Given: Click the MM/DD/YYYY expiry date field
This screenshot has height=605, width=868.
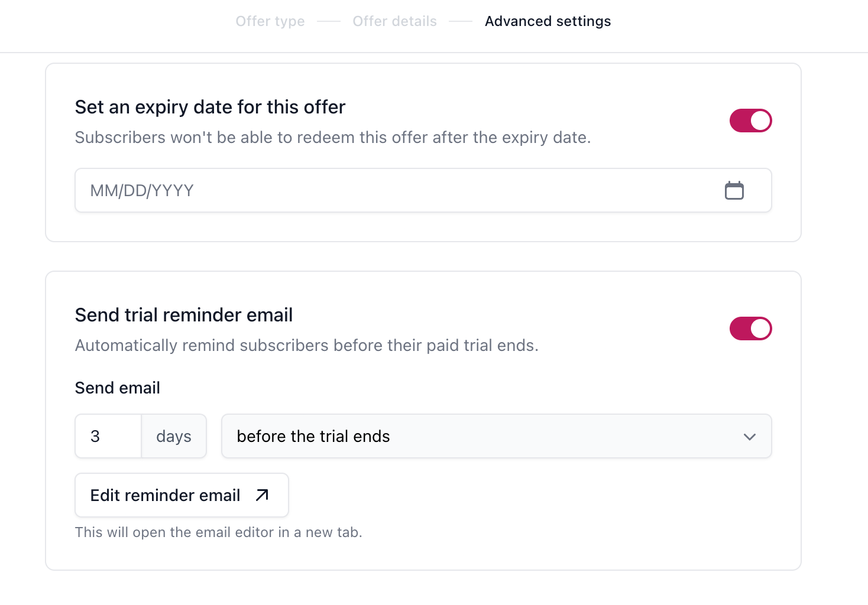Looking at the screenshot, I should pyautogui.click(x=423, y=190).
